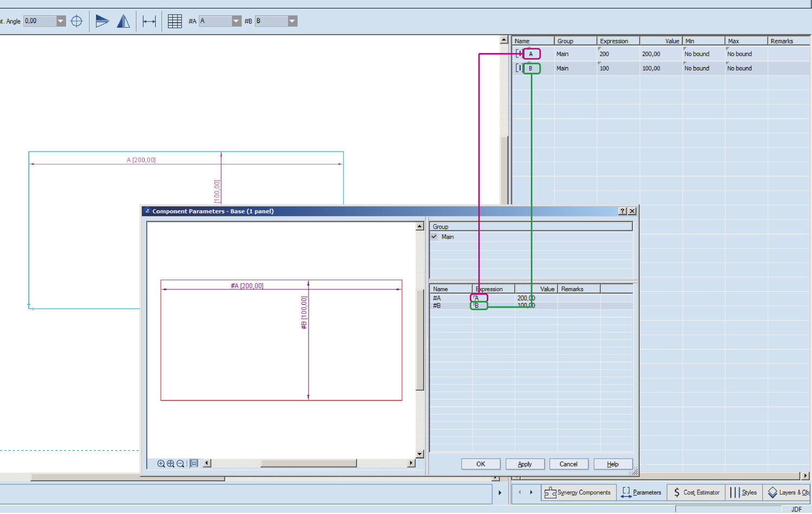This screenshot has width=812, height=514.
Task: Zoom out of the component preview
Action: [x=180, y=464]
